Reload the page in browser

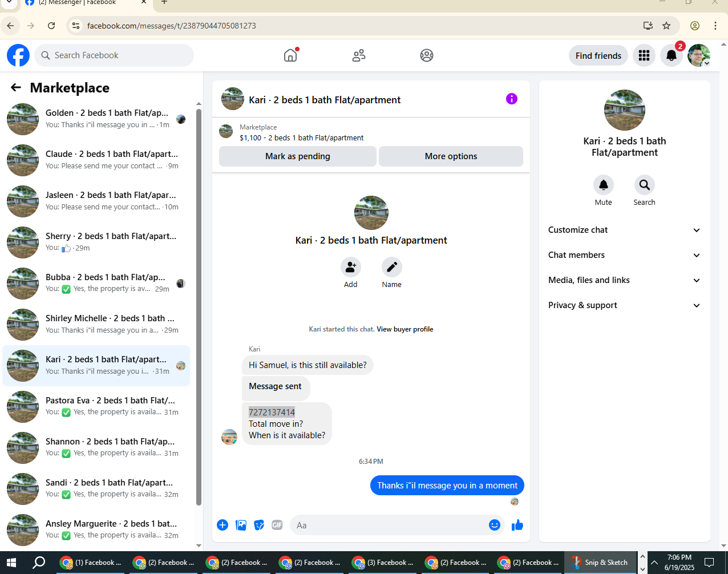(51, 26)
